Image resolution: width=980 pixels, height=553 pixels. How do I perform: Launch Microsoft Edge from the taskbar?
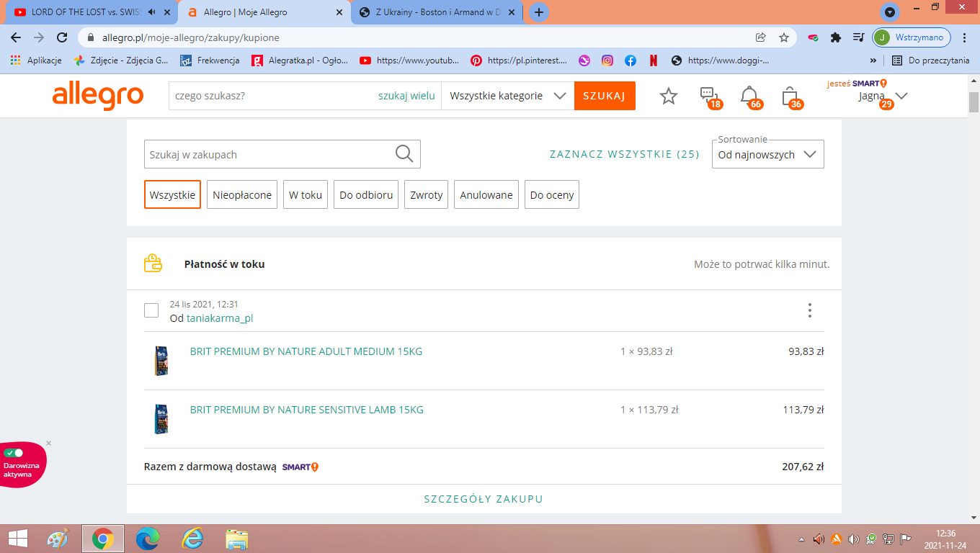147,539
